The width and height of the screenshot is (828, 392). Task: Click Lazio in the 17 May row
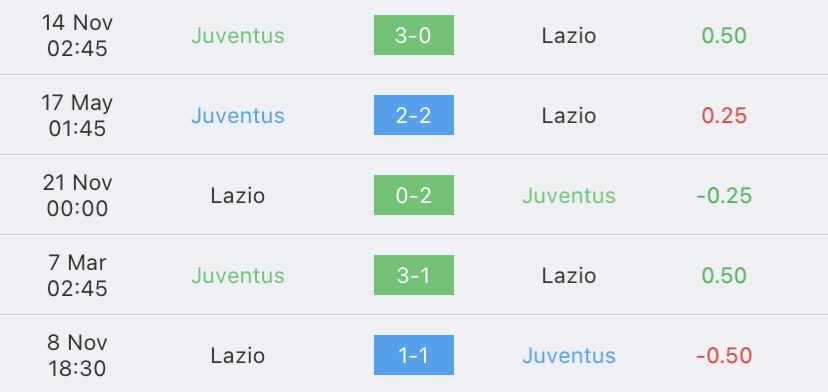[x=569, y=115]
